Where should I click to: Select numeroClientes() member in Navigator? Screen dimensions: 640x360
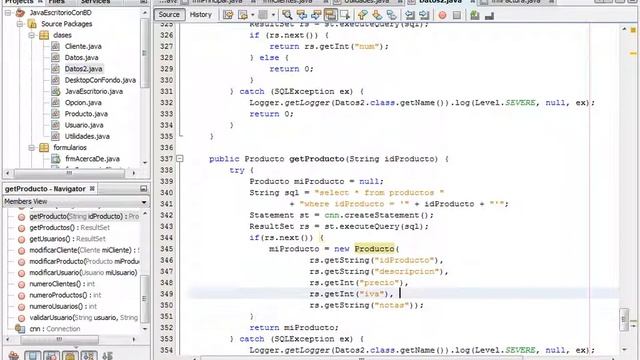[x=62, y=284]
